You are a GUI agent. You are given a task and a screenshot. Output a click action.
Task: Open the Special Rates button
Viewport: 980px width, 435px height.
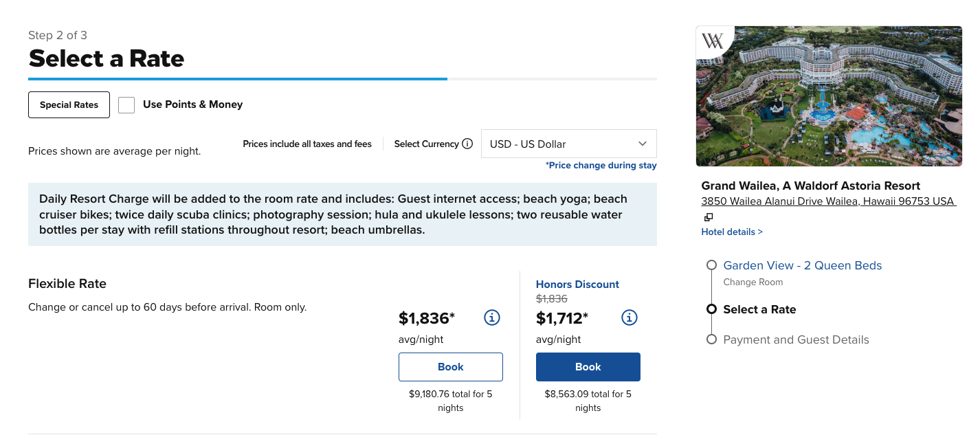[69, 104]
